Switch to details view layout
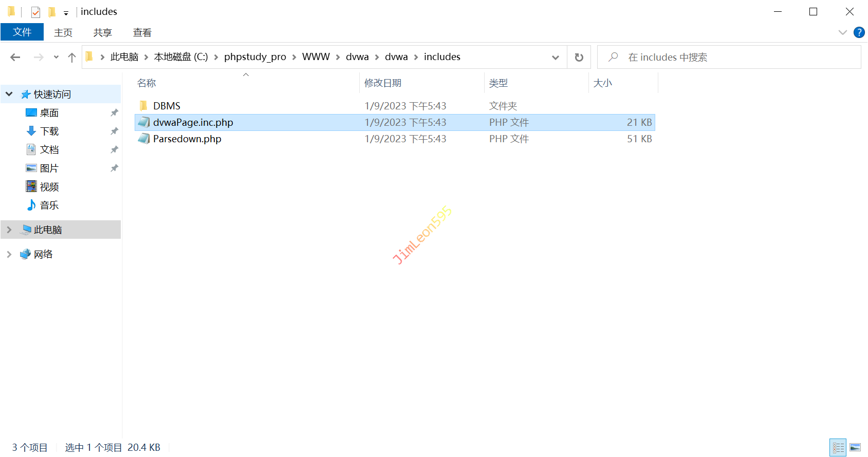The height and width of the screenshot is (457, 868). pos(838,447)
